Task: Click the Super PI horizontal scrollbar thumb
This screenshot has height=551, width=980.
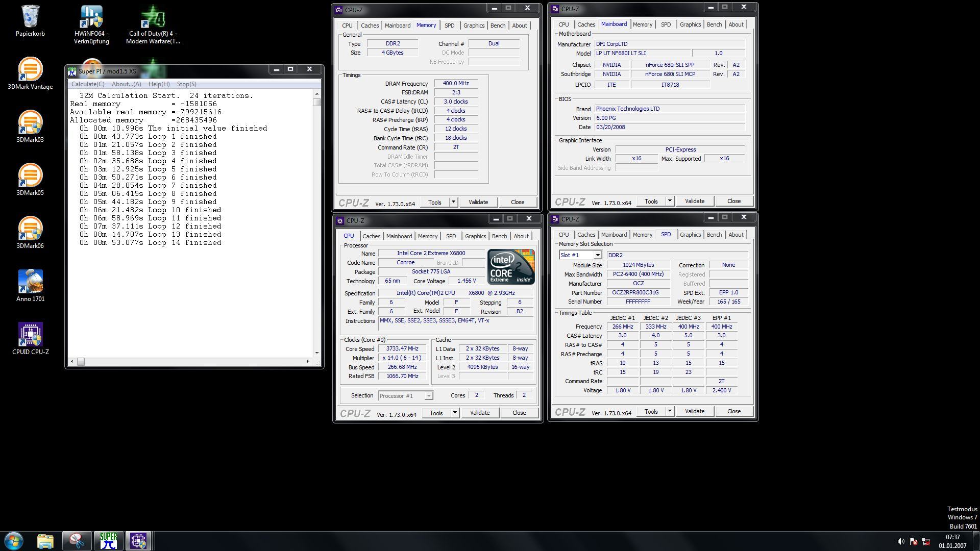Action: 81,362
